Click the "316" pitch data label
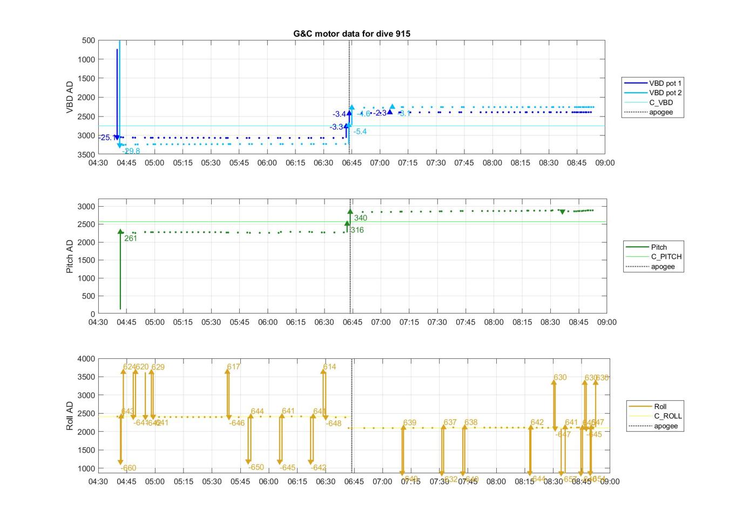This screenshot has height=532, width=756. (x=357, y=230)
